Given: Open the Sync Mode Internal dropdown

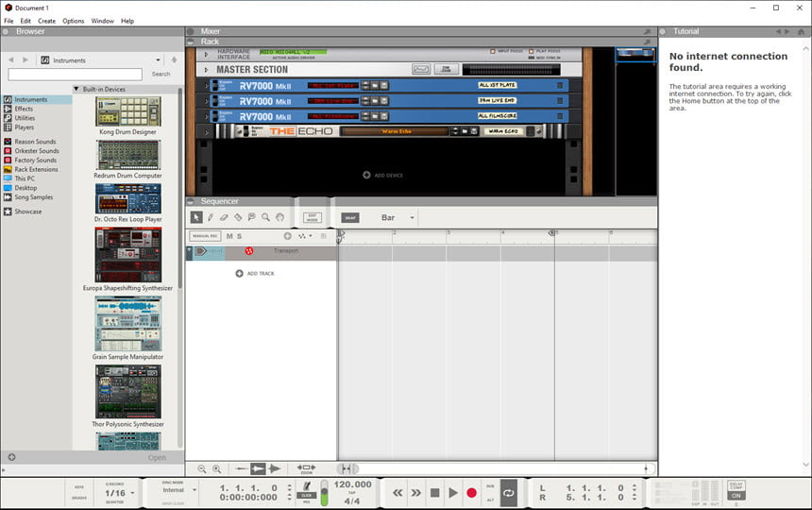Looking at the screenshot, I should tap(195, 490).
